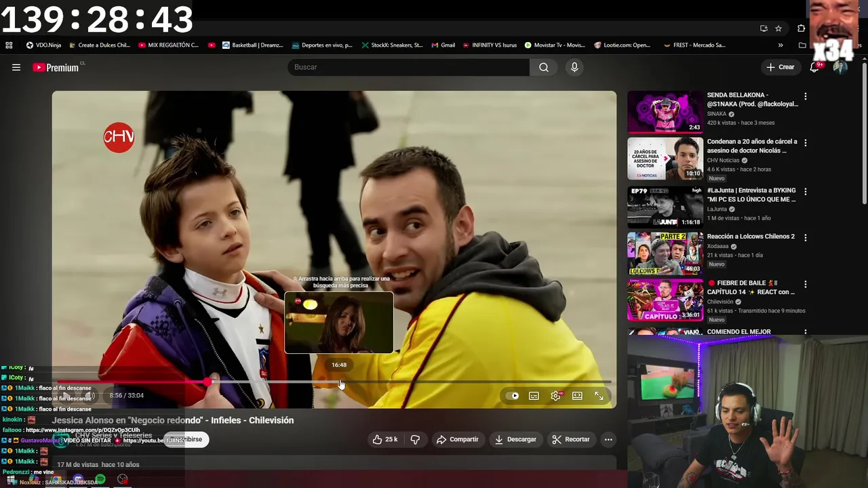Go to YouTube Premium home logo
The width and height of the screenshot is (868, 488).
pyautogui.click(x=56, y=67)
